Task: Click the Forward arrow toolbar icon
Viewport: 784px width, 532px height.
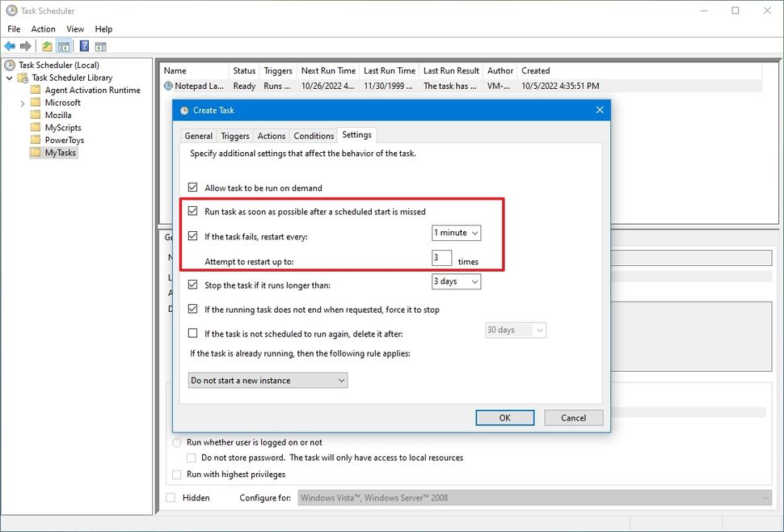Action: 26,47
